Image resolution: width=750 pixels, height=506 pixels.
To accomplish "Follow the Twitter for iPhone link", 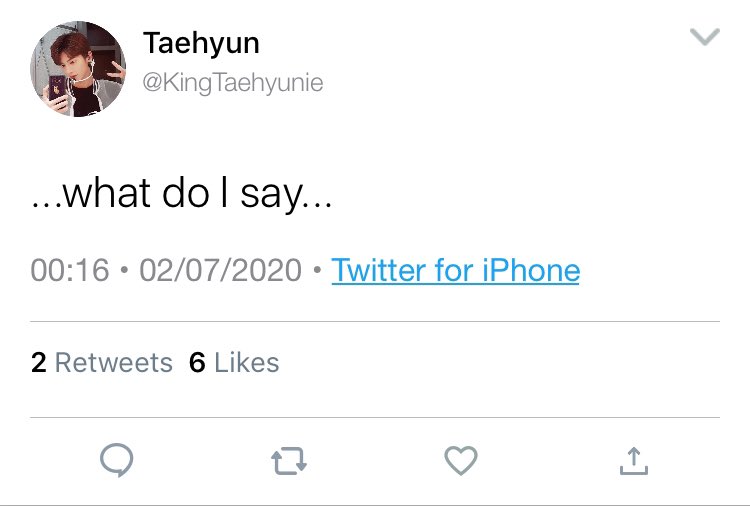I will 455,270.
